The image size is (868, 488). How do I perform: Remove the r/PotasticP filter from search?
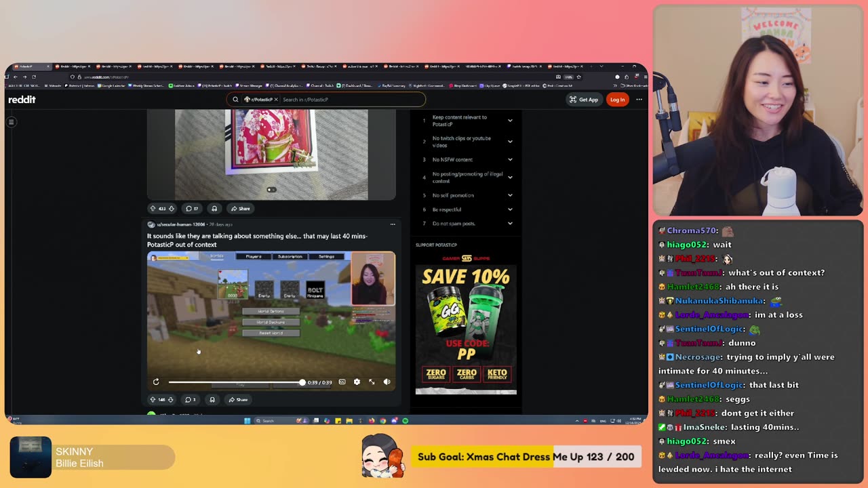click(x=276, y=100)
